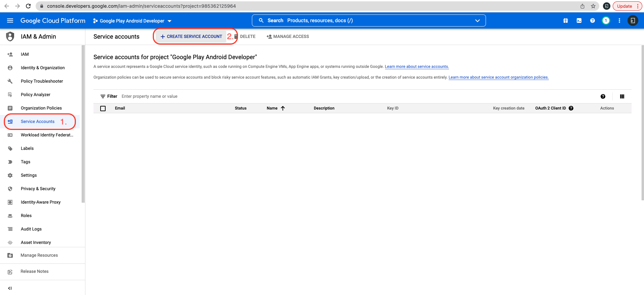Click the Actions column header
Viewport: 644px width, 295px height.
click(x=607, y=108)
